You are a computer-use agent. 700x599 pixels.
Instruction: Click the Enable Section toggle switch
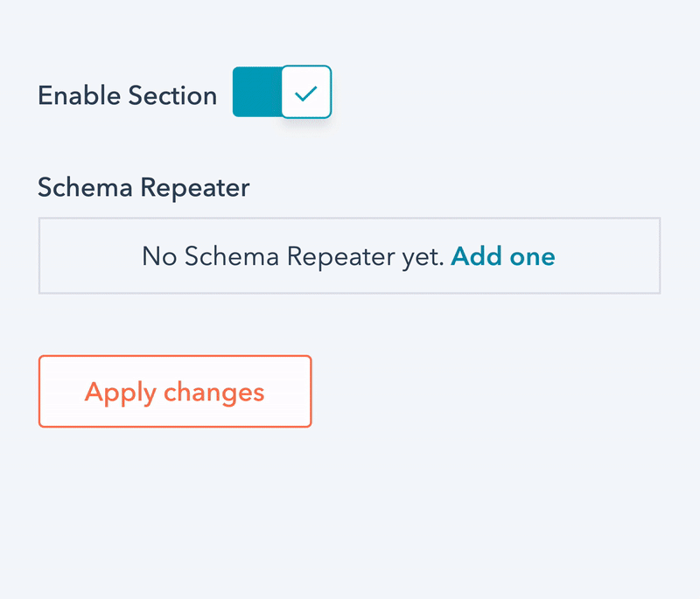tap(282, 92)
